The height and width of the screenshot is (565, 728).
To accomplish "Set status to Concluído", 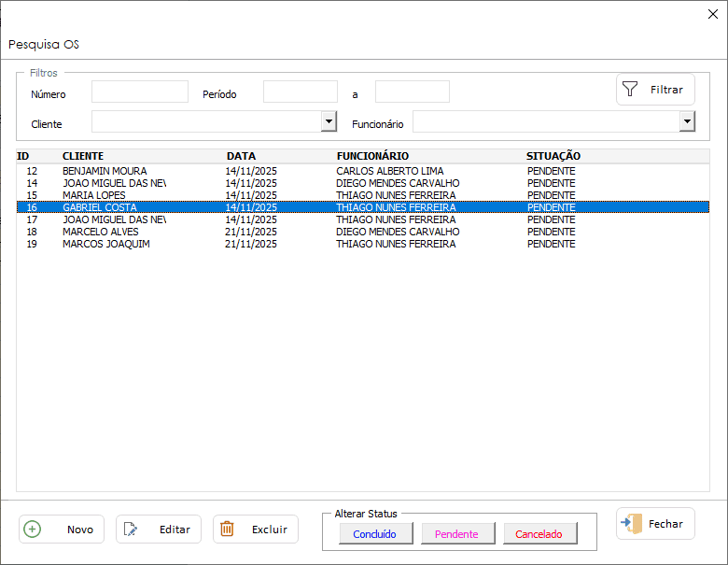I will tap(374, 534).
